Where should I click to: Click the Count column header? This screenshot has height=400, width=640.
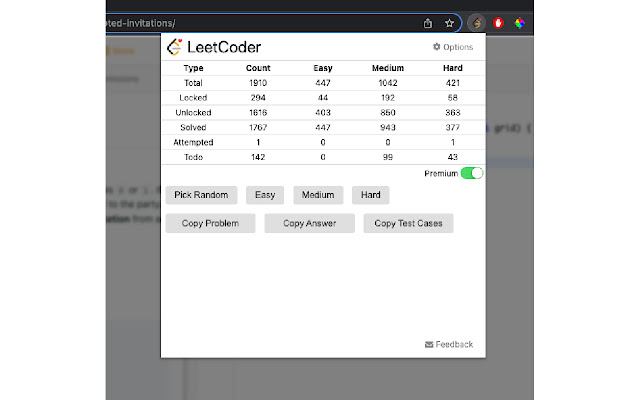coord(258,68)
